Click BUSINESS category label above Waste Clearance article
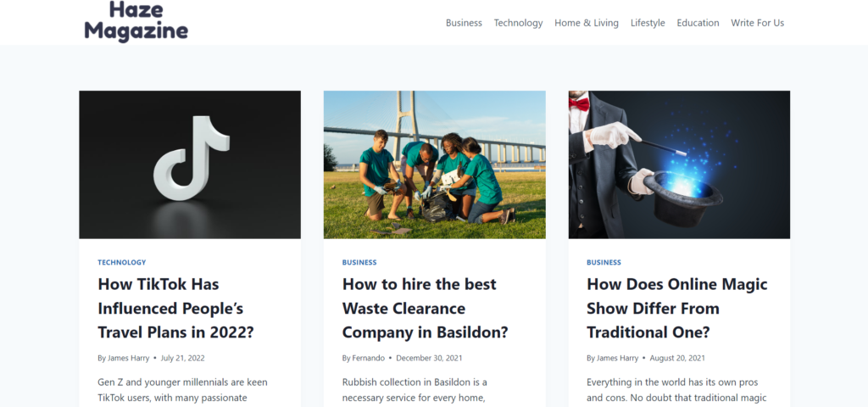868x407 pixels. [359, 263]
